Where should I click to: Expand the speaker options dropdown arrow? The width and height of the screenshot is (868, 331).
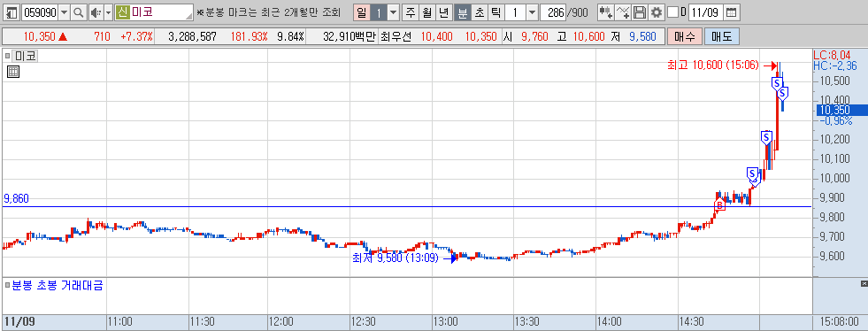pyautogui.click(x=109, y=12)
